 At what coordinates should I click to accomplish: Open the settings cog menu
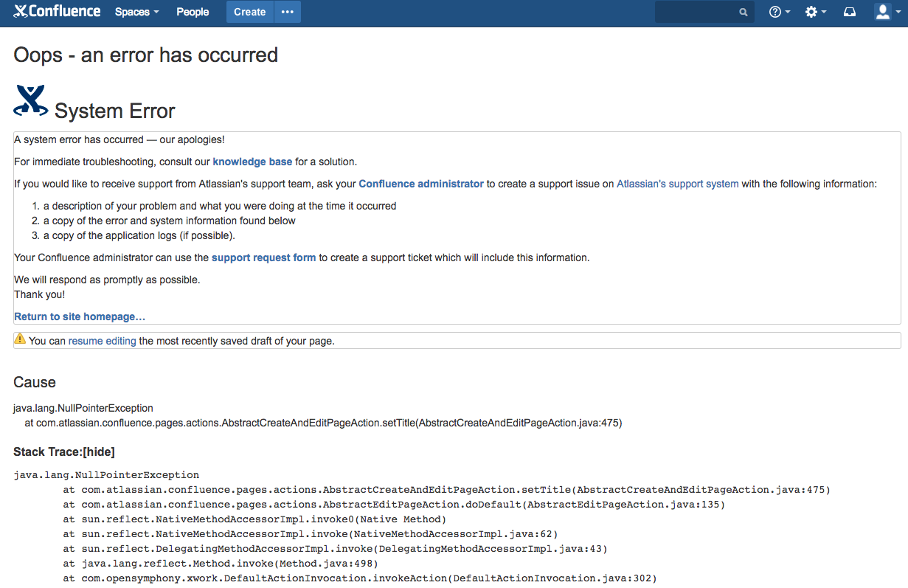pyautogui.click(x=815, y=12)
